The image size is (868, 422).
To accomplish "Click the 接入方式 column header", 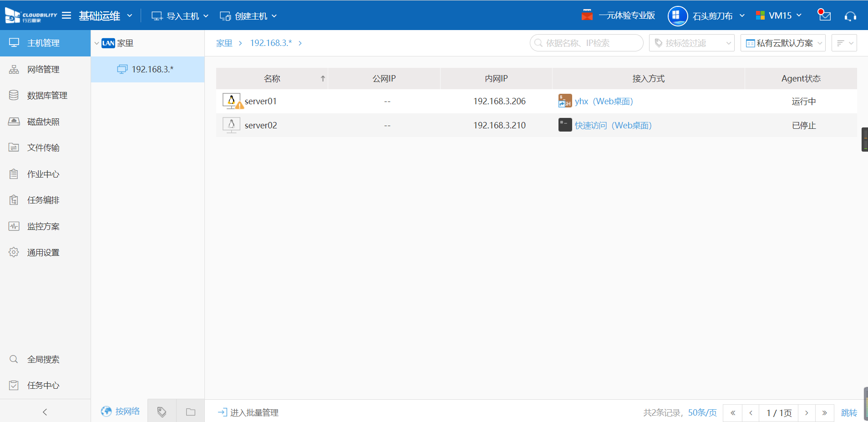I will coord(648,78).
